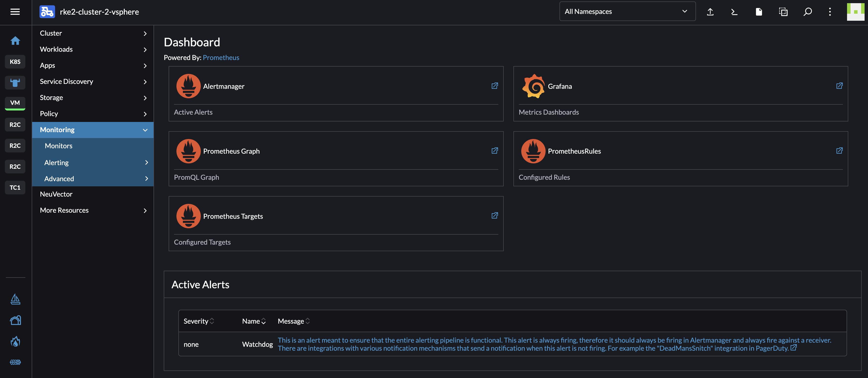Open the All Namespaces dropdown
Image resolution: width=868 pixels, height=378 pixels.
point(627,11)
